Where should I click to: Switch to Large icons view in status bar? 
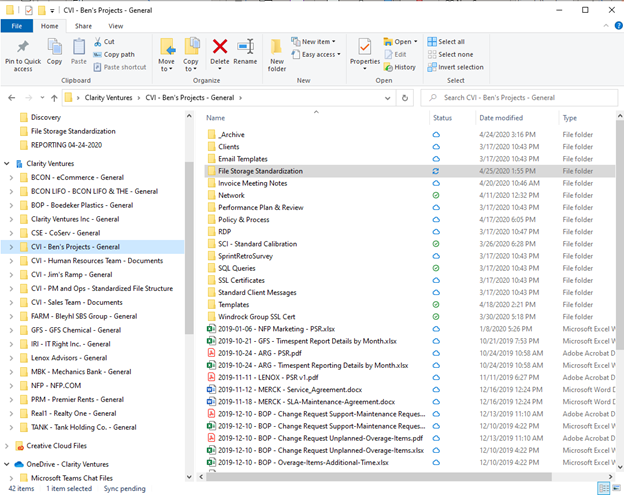616,488
